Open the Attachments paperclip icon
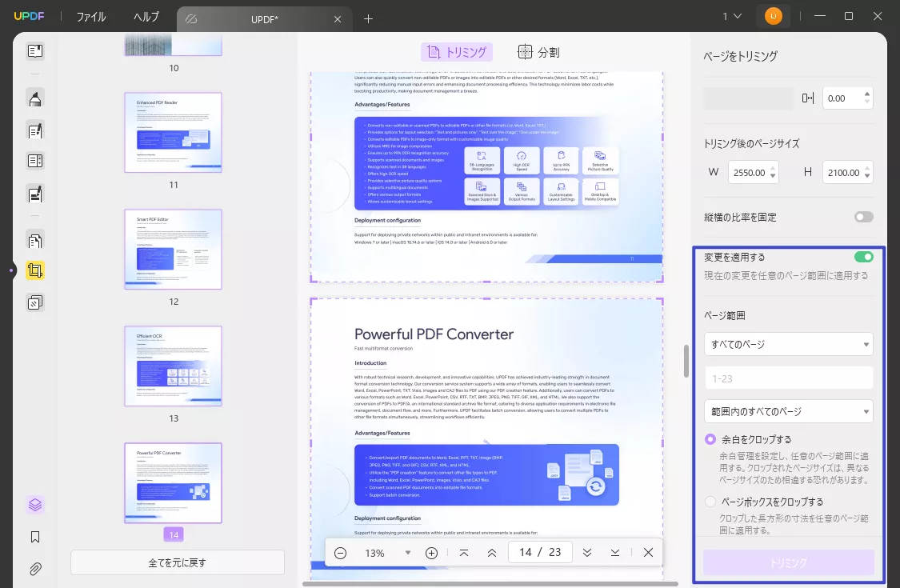This screenshot has height=588, width=900. 35,569
